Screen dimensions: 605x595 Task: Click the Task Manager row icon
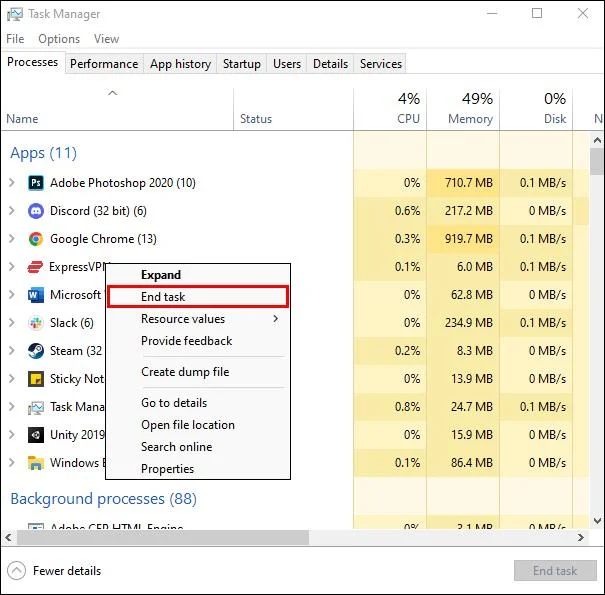pos(36,407)
